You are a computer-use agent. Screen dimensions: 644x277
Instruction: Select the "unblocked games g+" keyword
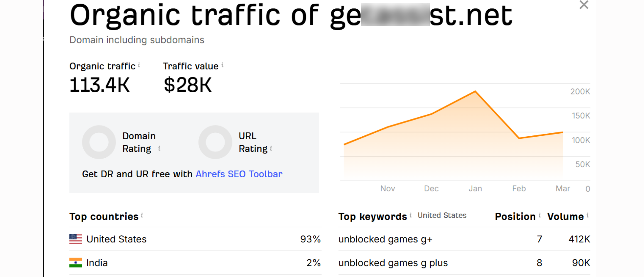point(385,239)
